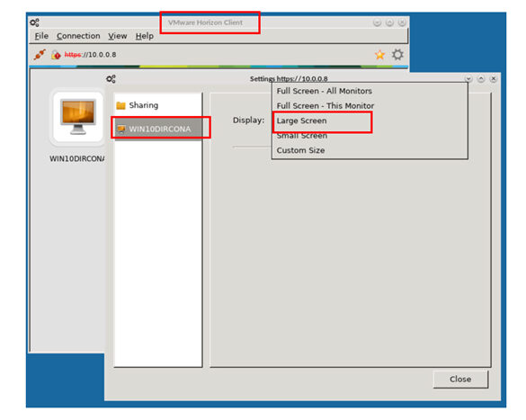Choose Full Screen - All Monitors

tap(370, 91)
